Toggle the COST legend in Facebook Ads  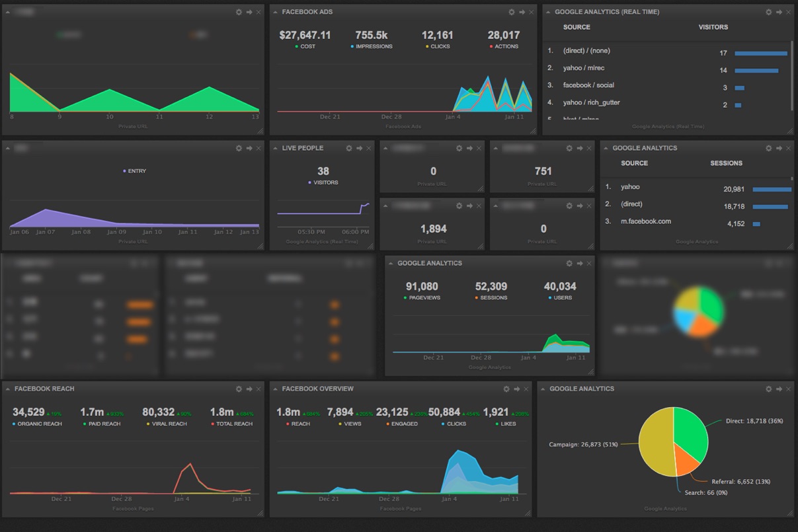(305, 46)
